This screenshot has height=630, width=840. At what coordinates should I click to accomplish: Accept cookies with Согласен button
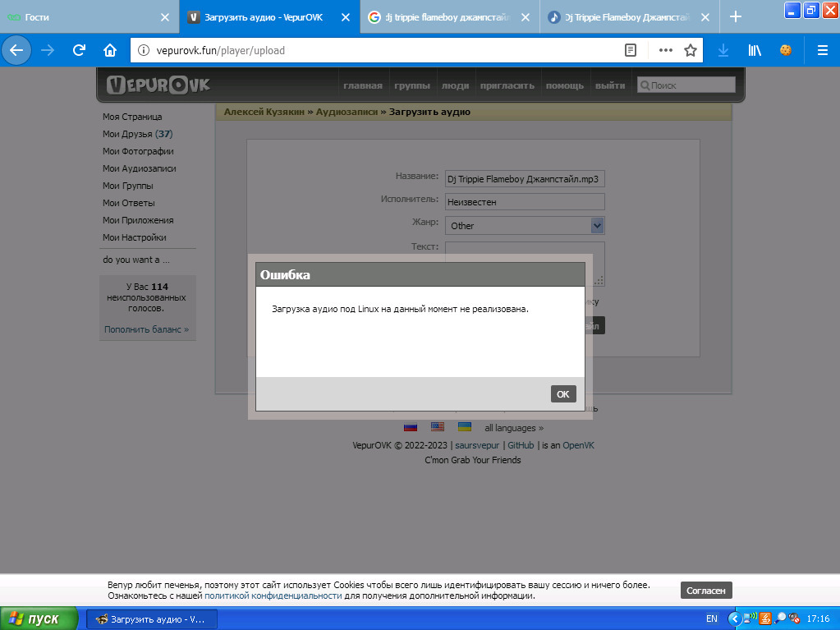click(706, 591)
